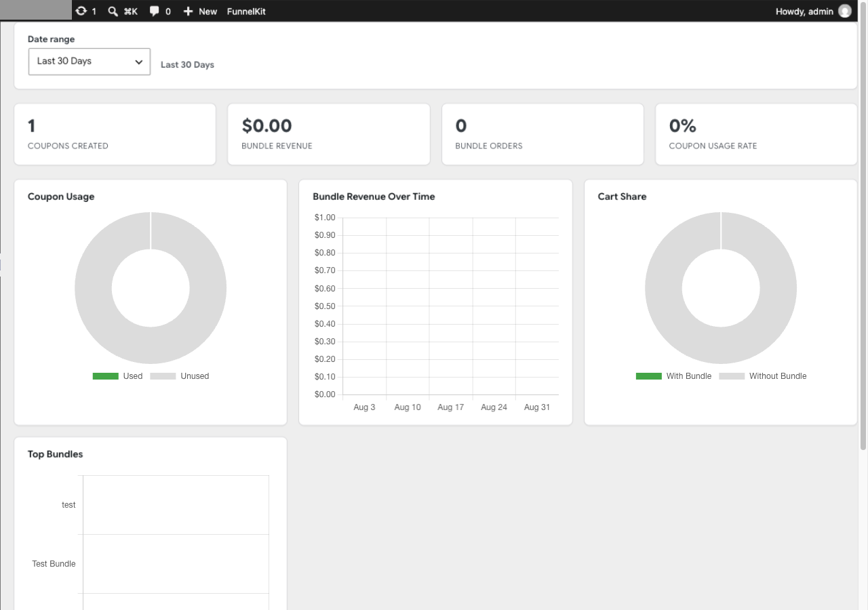Click the Cart Share heading
This screenshot has width=868, height=610.
[x=622, y=197]
